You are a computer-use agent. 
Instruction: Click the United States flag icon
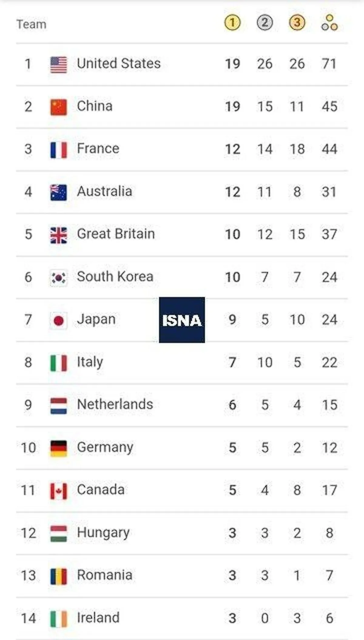pos(59,65)
